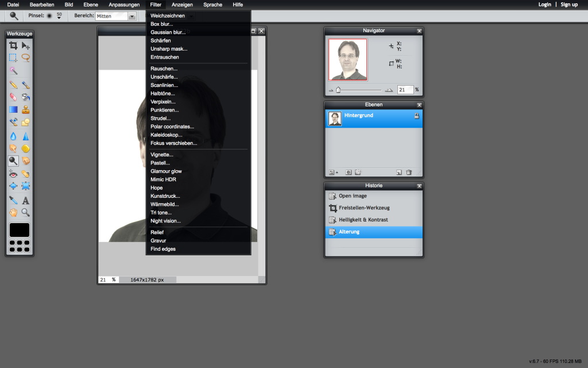Activate the Clone Stamp tool
The width and height of the screenshot is (588, 368).
point(26,109)
